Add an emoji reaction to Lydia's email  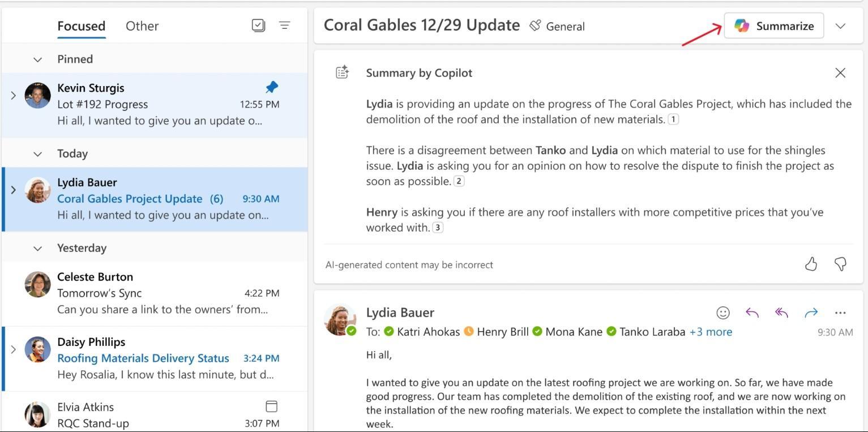click(723, 312)
